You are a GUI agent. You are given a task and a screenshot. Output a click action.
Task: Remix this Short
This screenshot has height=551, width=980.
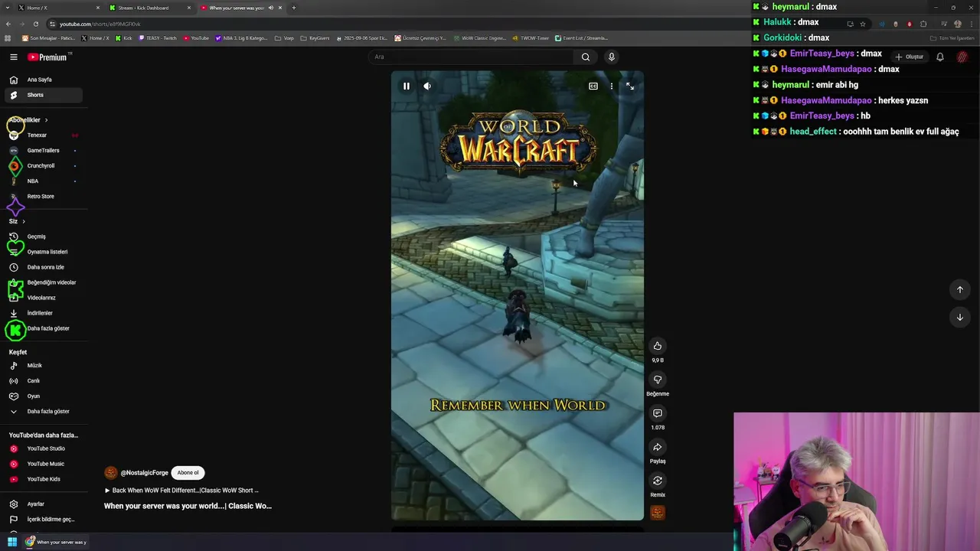(658, 481)
